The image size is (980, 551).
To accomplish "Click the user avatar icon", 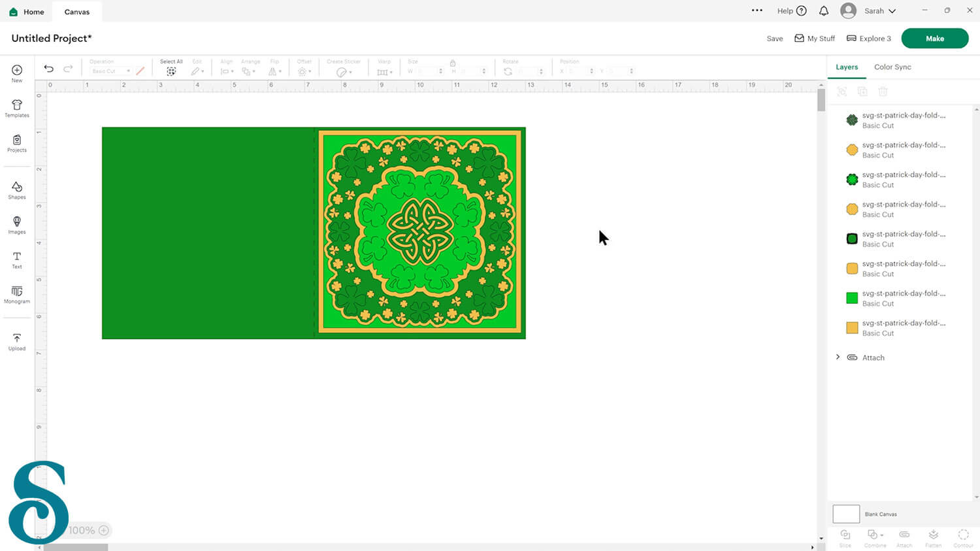I will coord(848,10).
